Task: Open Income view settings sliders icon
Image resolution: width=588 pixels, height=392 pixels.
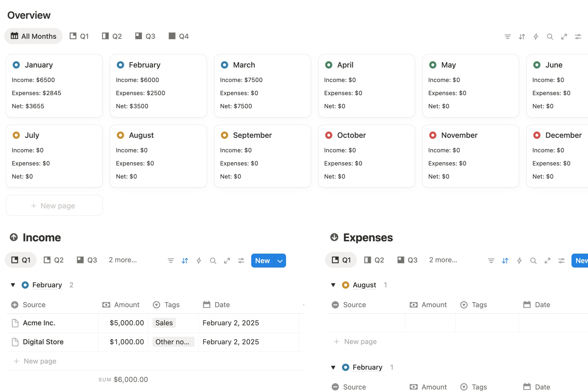Action: click(241, 261)
